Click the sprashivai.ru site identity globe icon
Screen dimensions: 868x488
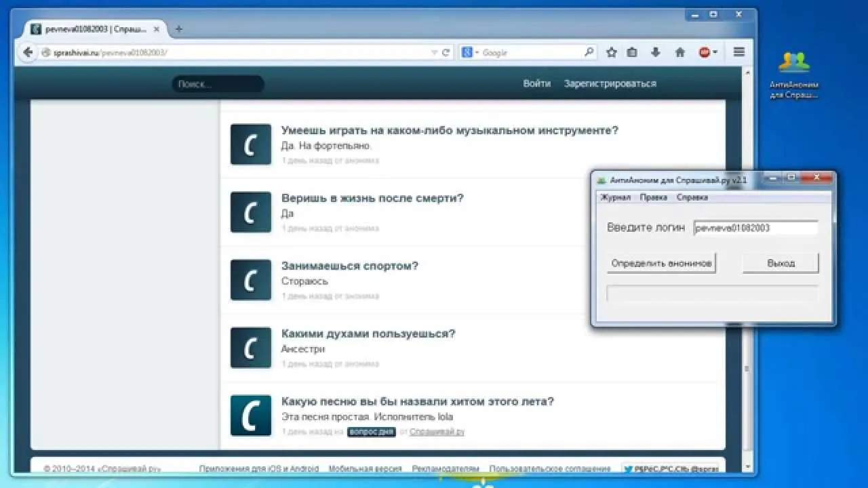(x=46, y=52)
